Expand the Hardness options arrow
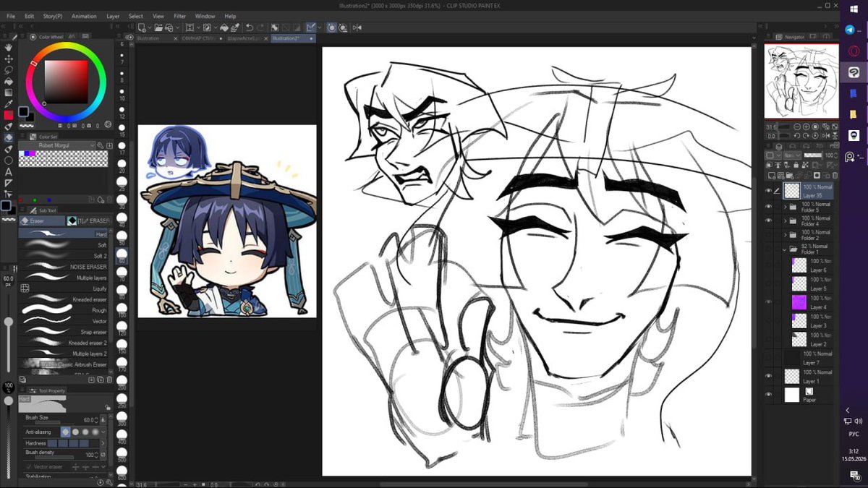Screen dimensions: 868x488 (x=103, y=443)
